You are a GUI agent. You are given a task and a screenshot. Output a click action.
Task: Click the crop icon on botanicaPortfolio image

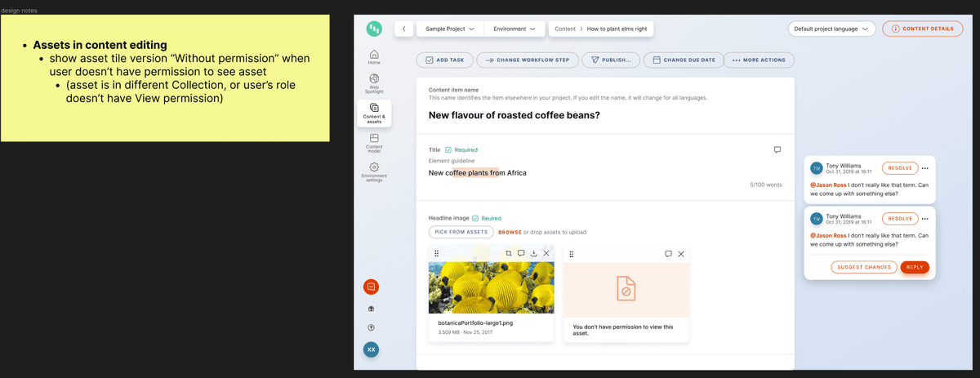point(508,254)
